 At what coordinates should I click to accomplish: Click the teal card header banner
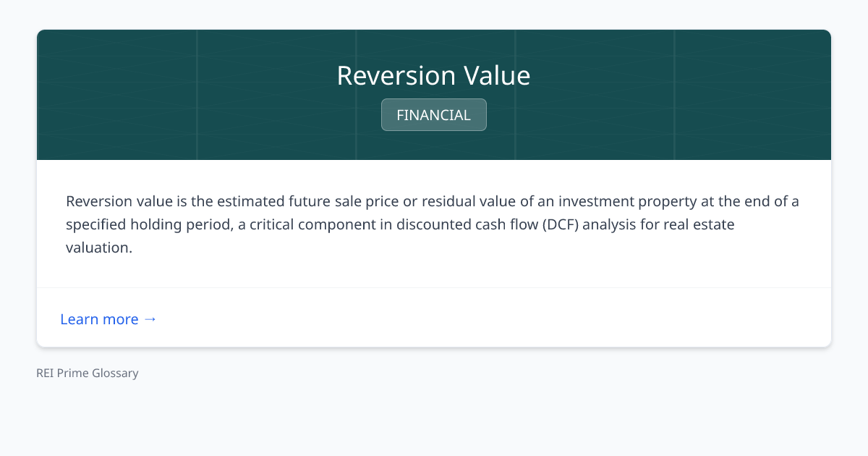pyautogui.click(x=433, y=94)
